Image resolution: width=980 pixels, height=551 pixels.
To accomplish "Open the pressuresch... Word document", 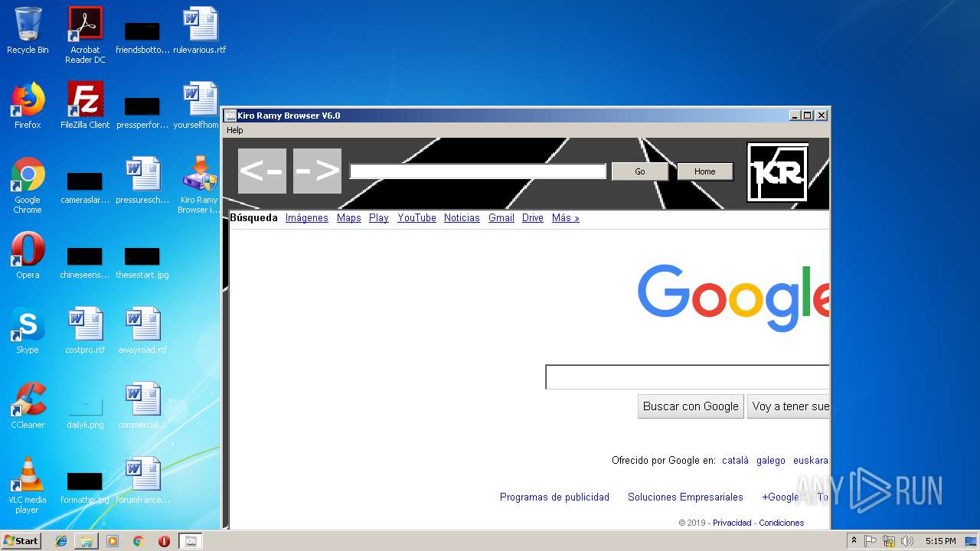I will (142, 181).
